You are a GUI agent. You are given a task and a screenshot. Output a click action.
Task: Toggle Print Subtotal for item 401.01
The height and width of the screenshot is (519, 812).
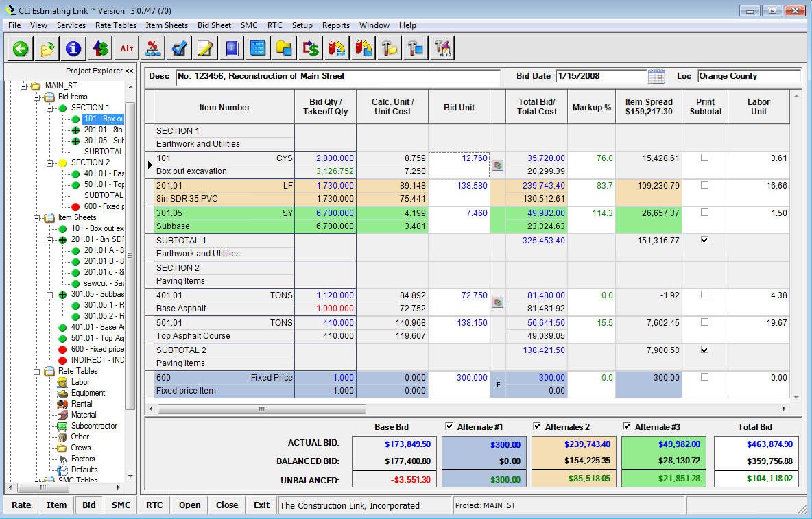(x=705, y=295)
